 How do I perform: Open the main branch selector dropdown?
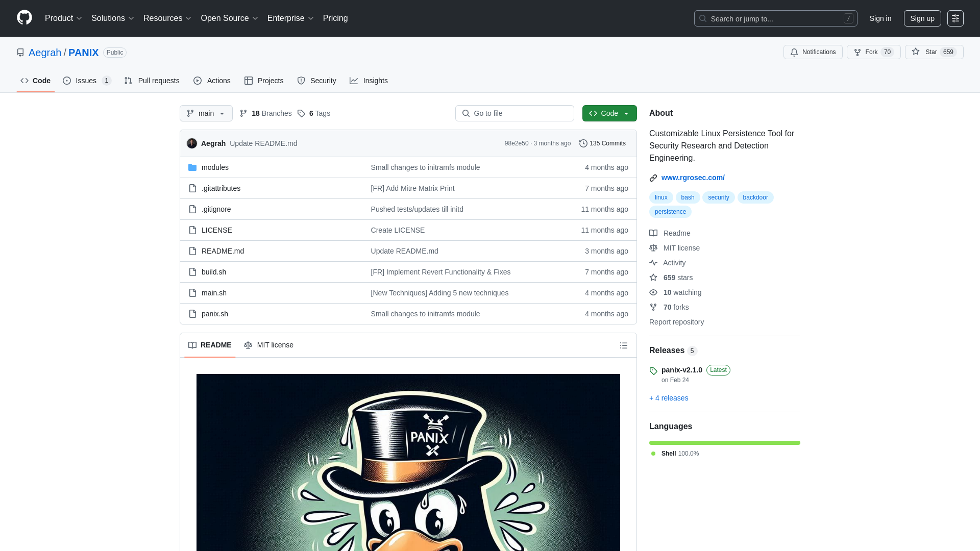click(206, 113)
